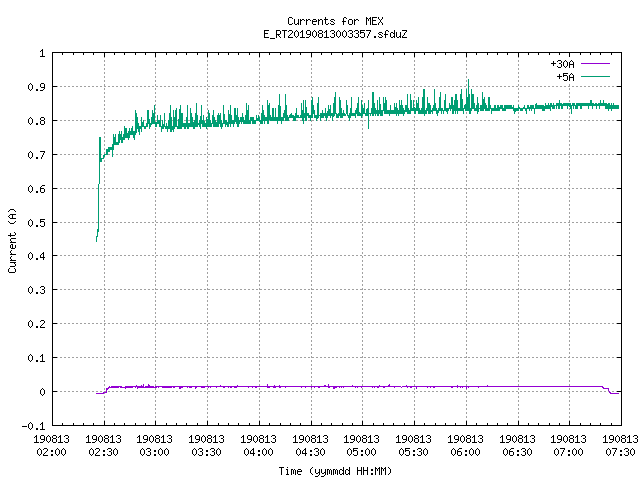Click the x-axis tick label 190813 02:30

pos(103,445)
